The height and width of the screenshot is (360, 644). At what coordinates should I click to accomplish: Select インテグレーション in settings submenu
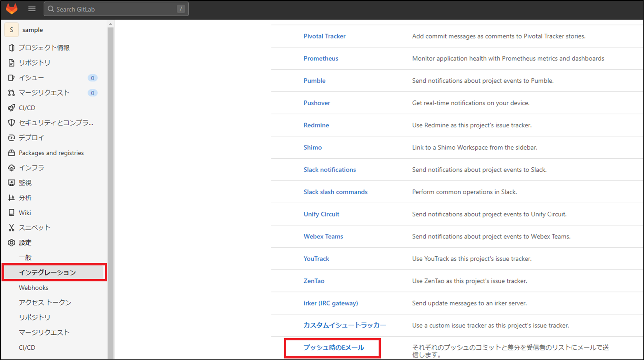tap(47, 272)
